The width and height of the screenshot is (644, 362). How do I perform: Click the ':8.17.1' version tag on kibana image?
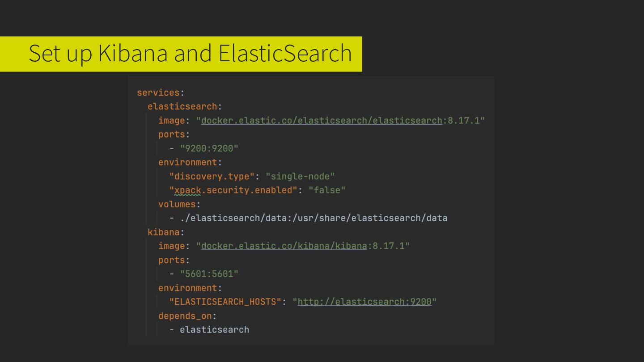(388, 246)
